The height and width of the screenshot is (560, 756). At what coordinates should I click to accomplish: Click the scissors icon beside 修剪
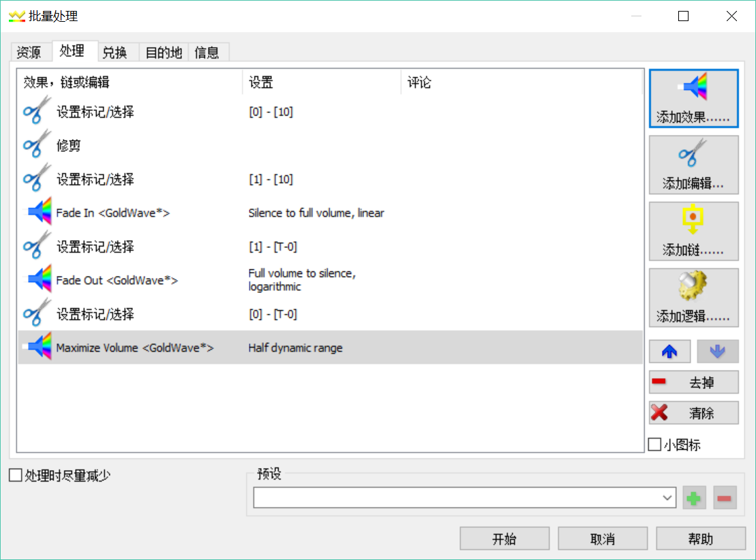pyautogui.click(x=34, y=144)
